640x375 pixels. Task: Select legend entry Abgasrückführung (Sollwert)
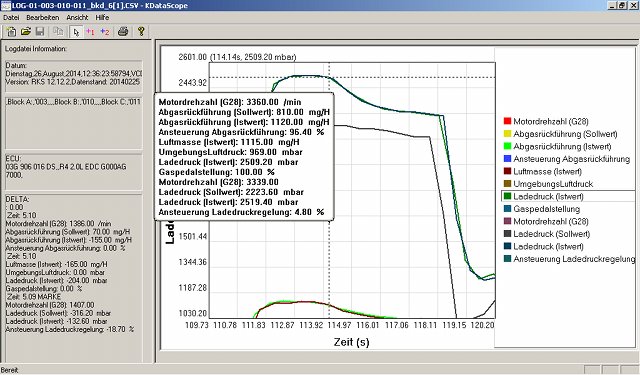(x=565, y=134)
